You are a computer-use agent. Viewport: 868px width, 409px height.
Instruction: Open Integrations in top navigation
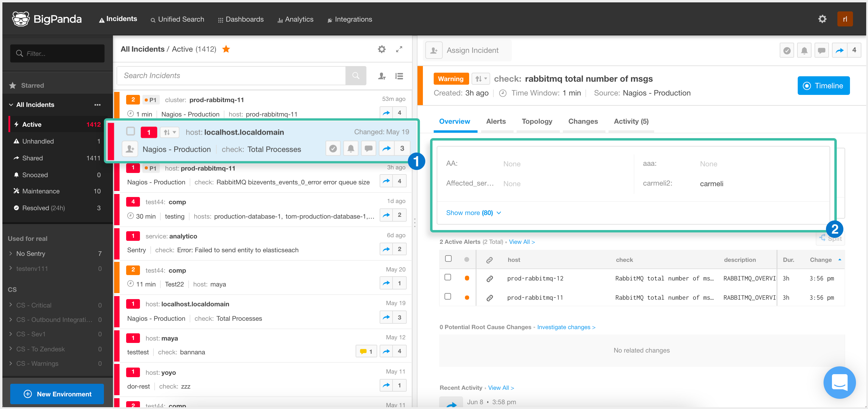click(350, 19)
